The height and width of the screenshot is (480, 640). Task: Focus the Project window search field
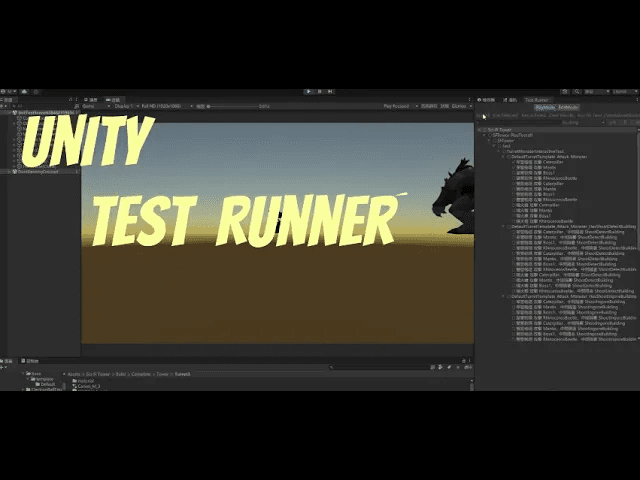[x=379, y=367]
